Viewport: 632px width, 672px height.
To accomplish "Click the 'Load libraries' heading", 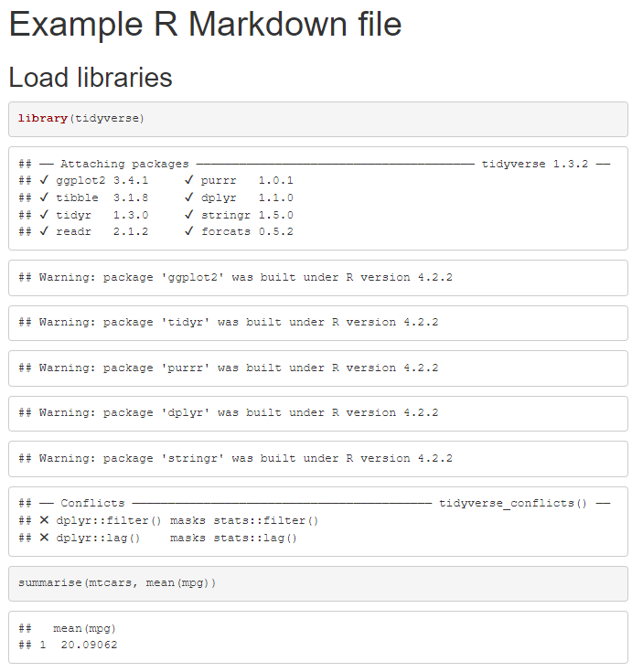I will [x=91, y=78].
